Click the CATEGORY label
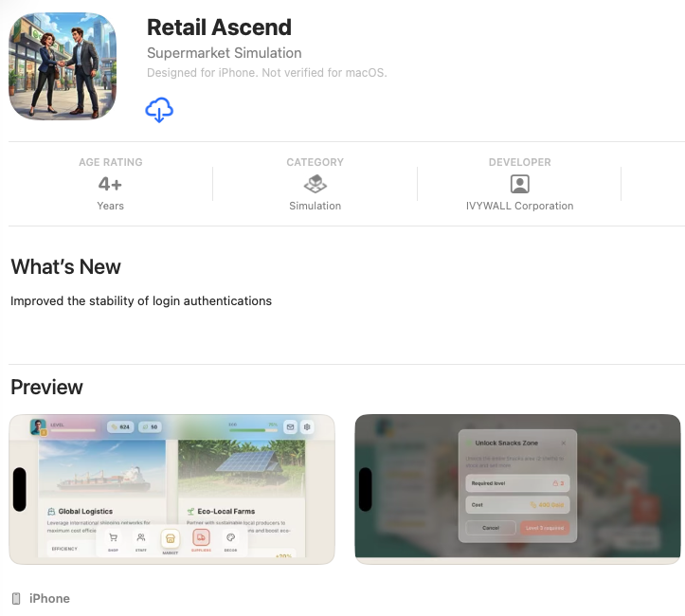 pyautogui.click(x=315, y=162)
